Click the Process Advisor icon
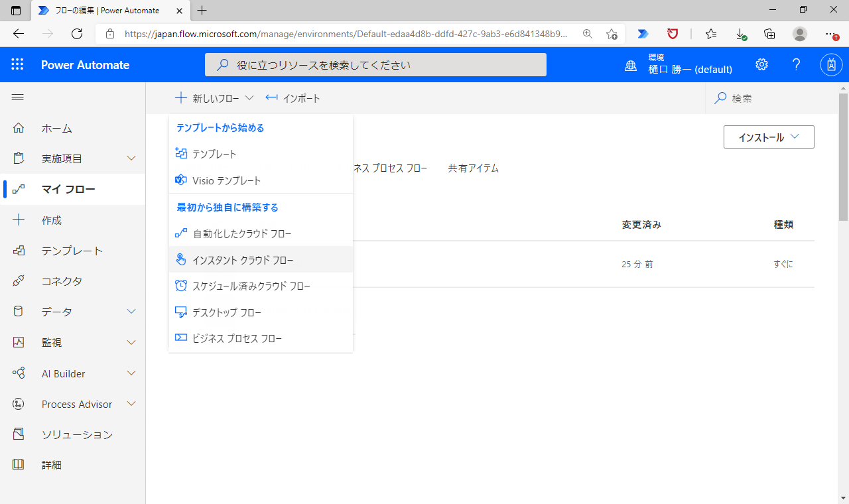 point(19,404)
